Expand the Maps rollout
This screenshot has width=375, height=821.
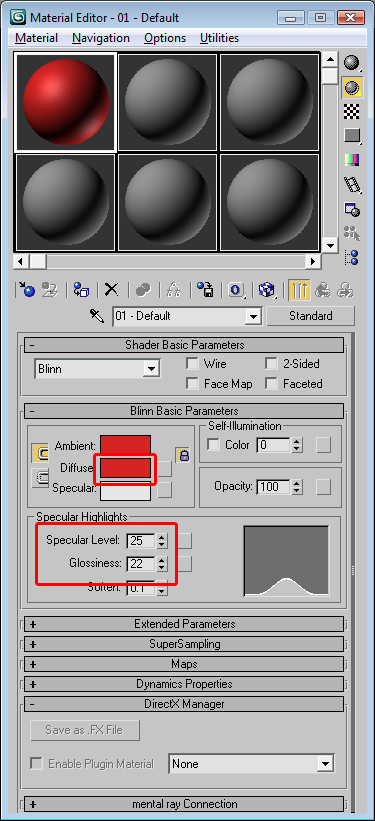click(184, 664)
